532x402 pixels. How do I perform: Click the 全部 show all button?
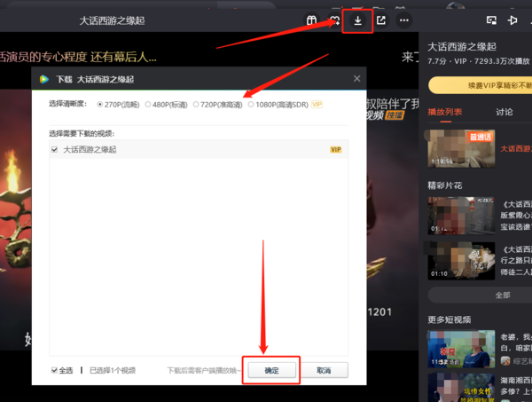(x=480, y=295)
